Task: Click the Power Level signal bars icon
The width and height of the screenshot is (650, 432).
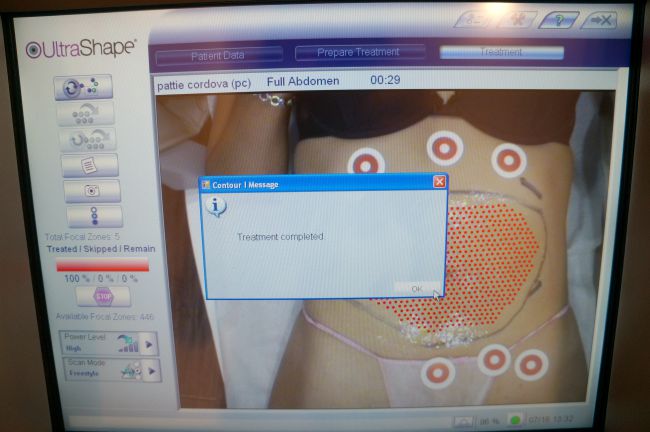Action: coord(127,343)
